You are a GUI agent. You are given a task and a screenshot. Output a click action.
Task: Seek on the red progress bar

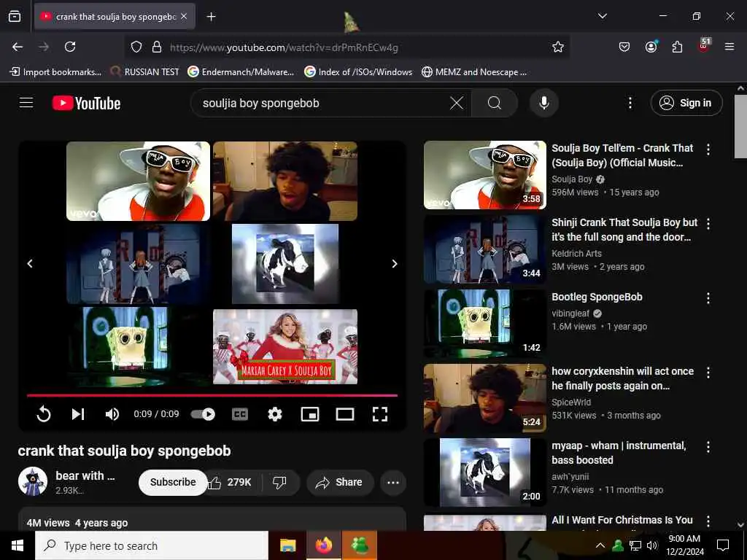click(212, 394)
